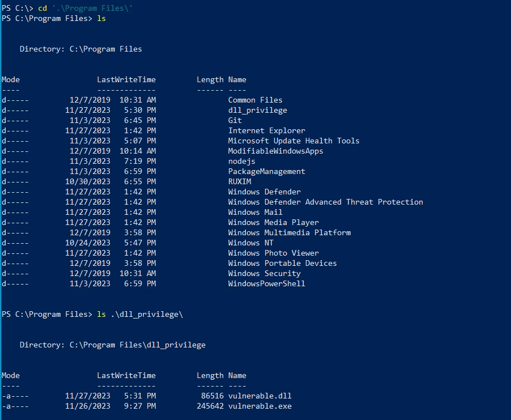511x420 pixels.
Task: Click the nodejs directory name
Action: click(x=241, y=161)
